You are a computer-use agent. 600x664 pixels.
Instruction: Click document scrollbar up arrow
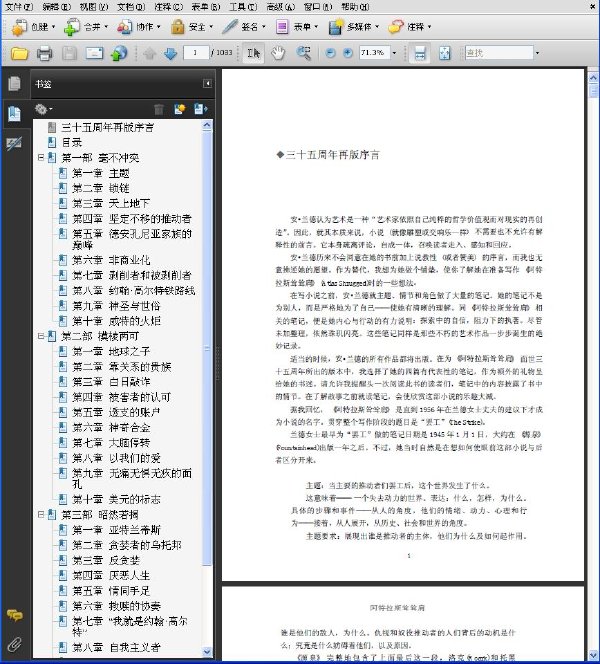coord(593,77)
